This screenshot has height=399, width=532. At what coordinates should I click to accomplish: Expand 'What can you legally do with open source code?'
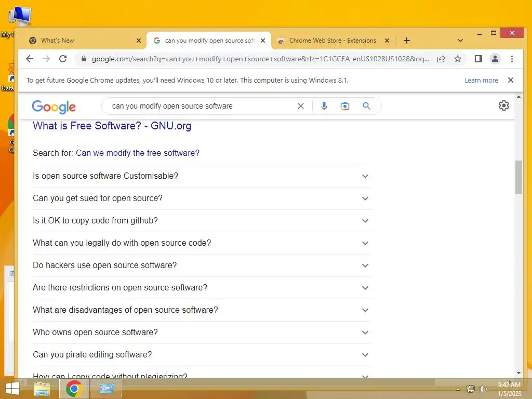click(x=201, y=243)
